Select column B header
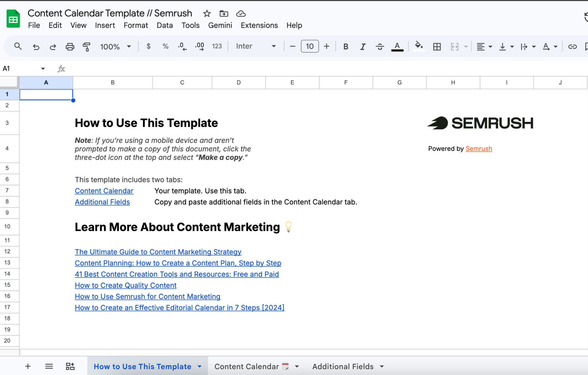 (x=113, y=82)
